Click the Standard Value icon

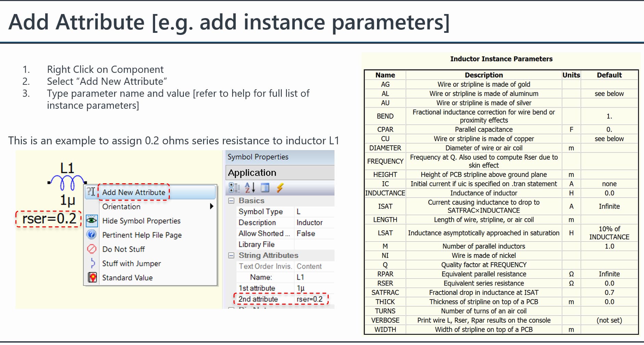point(92,277)
